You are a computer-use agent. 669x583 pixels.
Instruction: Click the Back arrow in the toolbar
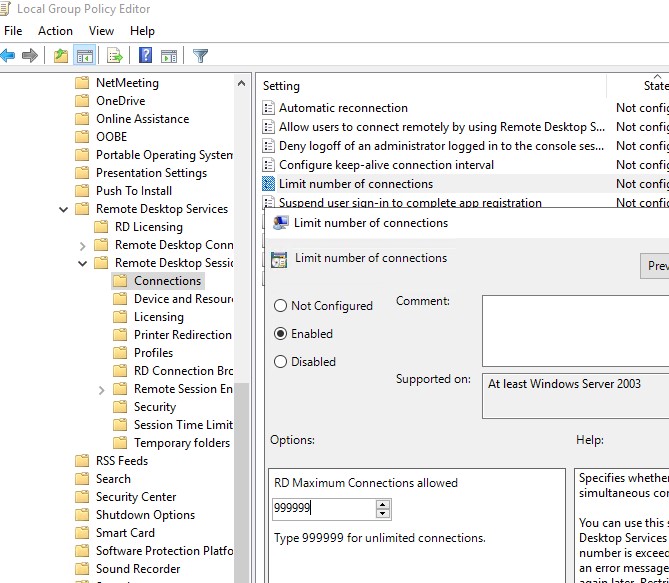coord(9,55)
